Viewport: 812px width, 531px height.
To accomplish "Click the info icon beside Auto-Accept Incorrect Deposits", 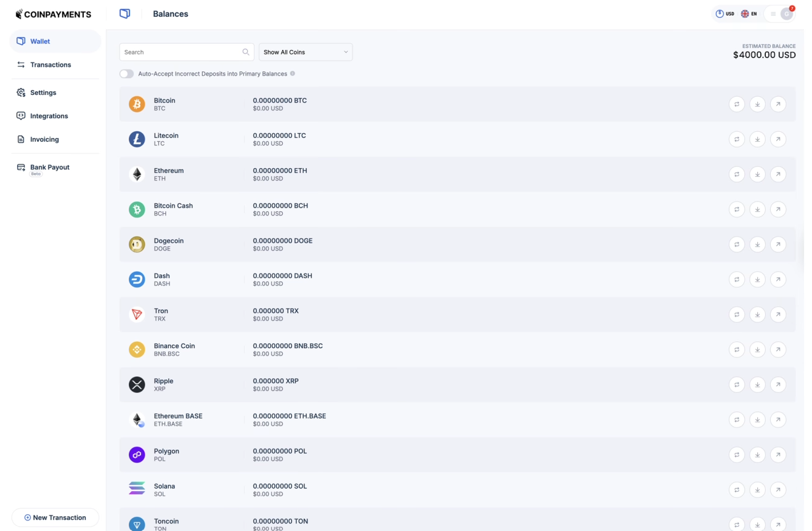I will (293, 73).
